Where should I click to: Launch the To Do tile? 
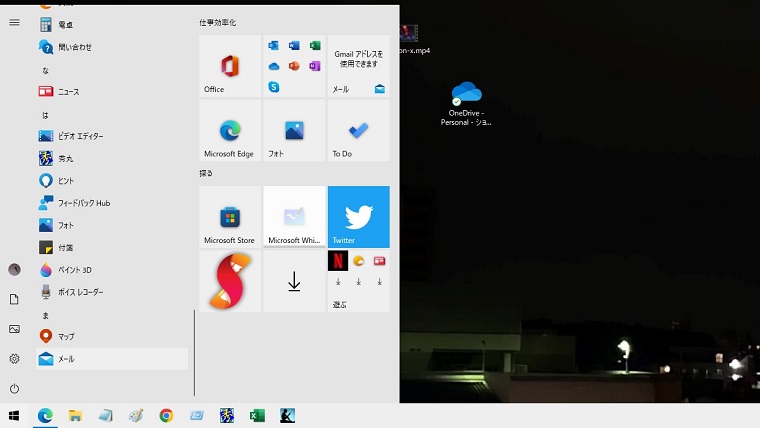[359, 130]
